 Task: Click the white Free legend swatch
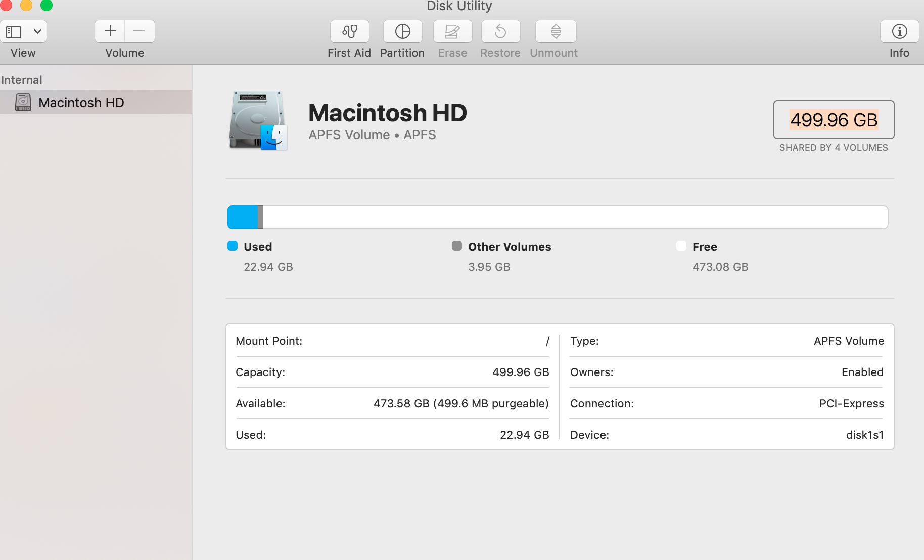681,246
